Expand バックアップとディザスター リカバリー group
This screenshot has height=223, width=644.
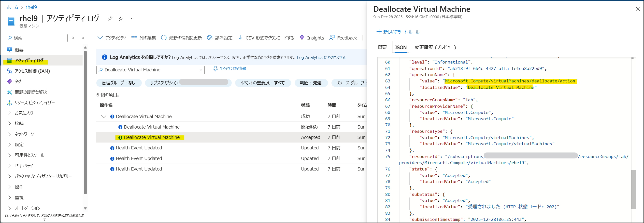point(10,176)
